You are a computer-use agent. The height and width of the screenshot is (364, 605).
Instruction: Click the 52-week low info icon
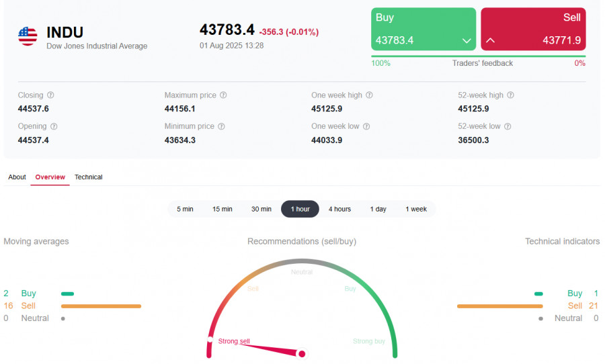tap(508, 126)
